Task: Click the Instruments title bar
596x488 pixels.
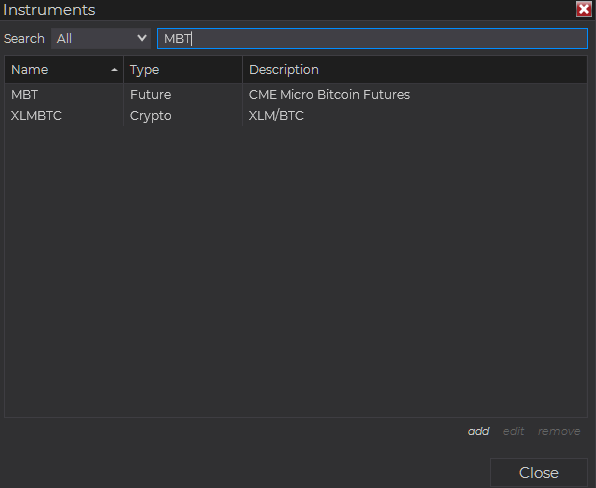Action: point(287,10)
